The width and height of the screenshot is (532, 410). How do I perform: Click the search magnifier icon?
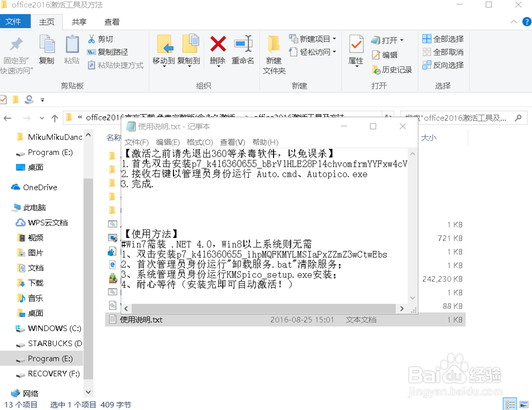[x=518, y=118]
